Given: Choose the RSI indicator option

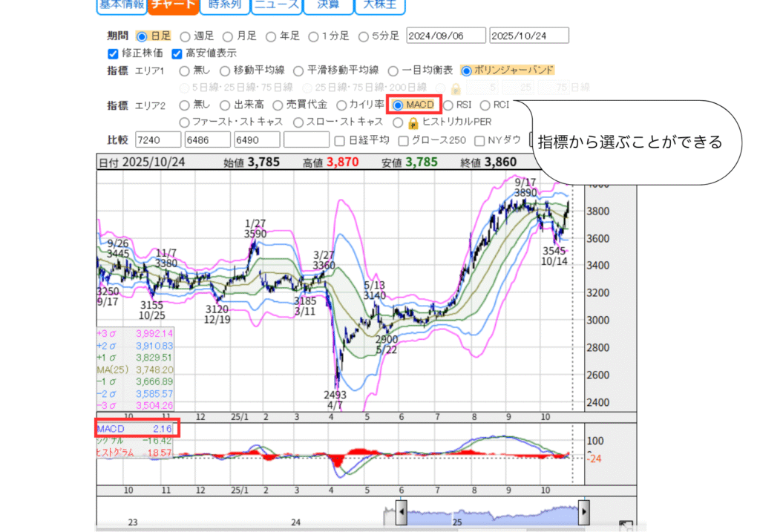Looking at the screenshot, I should [448, 105].
